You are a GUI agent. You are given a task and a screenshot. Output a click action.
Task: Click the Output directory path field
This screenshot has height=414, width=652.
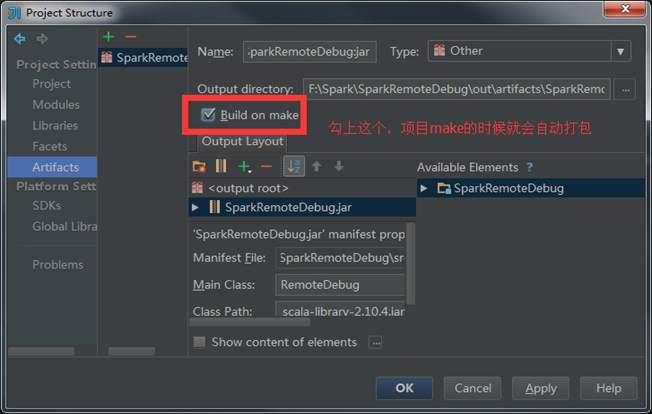[457, 89]
